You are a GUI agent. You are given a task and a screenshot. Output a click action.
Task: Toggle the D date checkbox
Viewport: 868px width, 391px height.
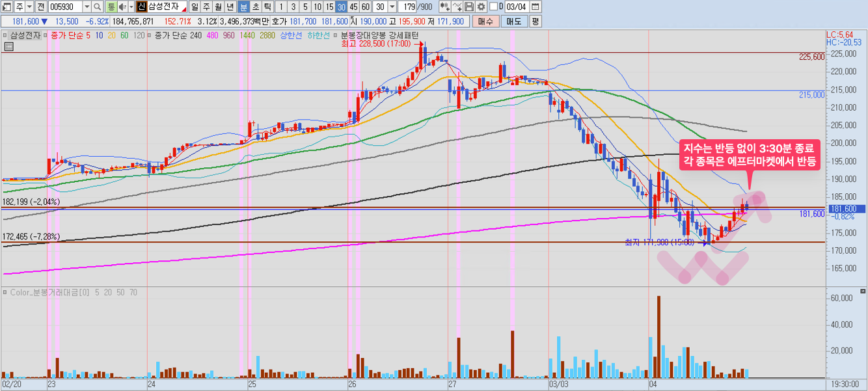[x=493, y=7]
